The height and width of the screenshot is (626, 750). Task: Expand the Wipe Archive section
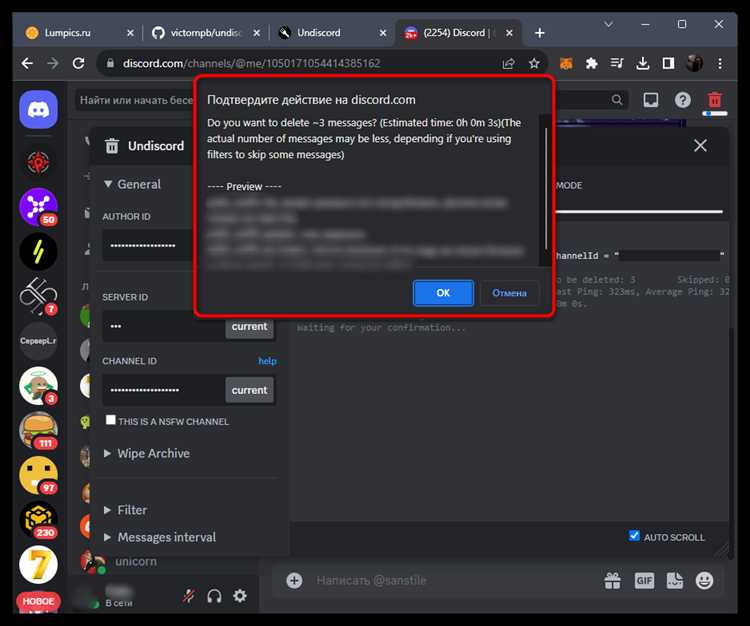pyautogui.click(x=147, y=453)
